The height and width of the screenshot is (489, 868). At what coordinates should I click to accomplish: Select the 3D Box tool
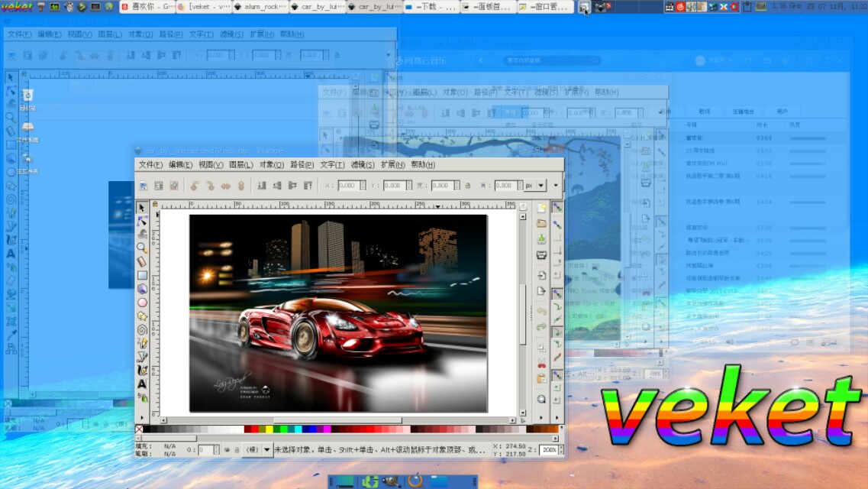[x=142, y=289]
